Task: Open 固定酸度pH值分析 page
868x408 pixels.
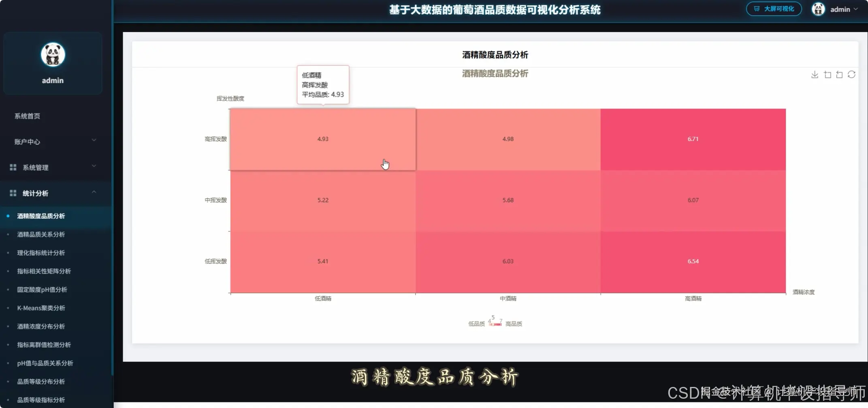Action: coord(42,290)
